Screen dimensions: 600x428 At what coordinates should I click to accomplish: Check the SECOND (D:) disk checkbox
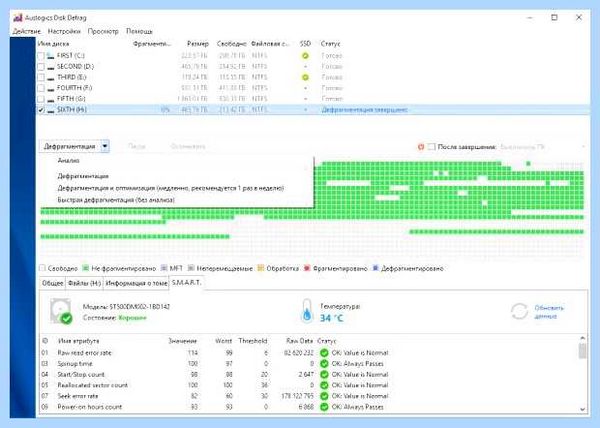click(41, 67)
